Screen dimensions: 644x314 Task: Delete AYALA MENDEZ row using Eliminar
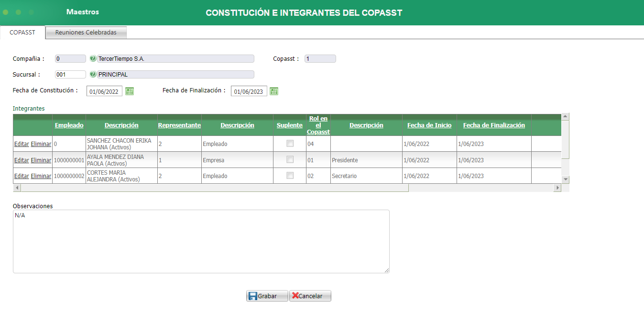coord(41,159)
